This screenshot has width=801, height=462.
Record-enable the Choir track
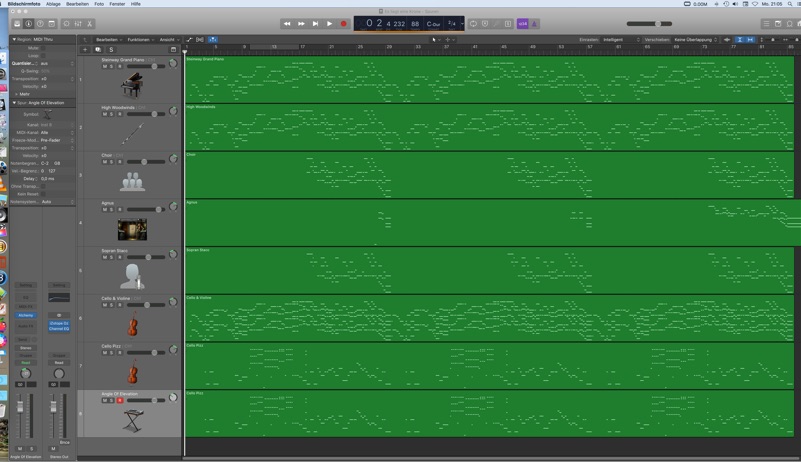coord(120,162)
